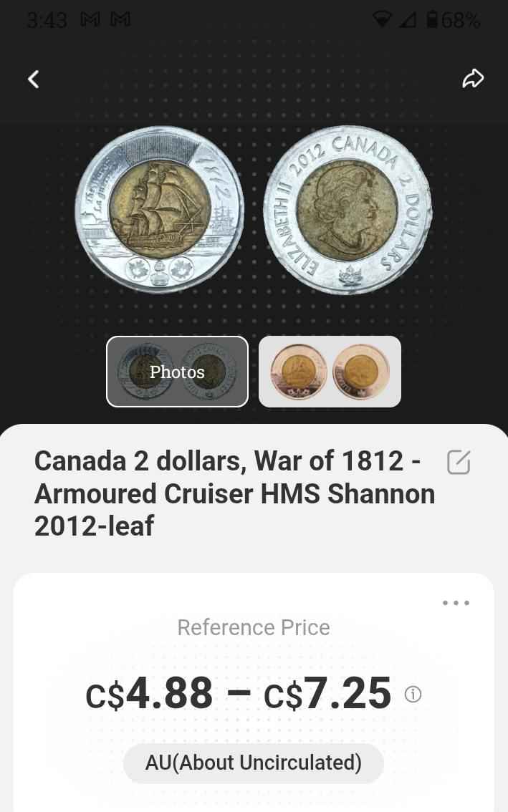Screen dimensions: 508x812
Task: Tap the Reference Price label
Action: tap(254, 628)
